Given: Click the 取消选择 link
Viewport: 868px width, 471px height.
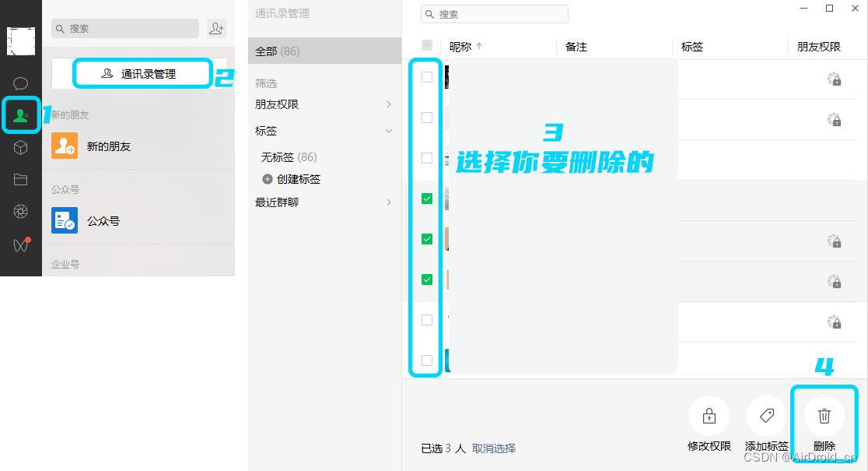Looking at the screenshot, I should (x=494, y=448).
